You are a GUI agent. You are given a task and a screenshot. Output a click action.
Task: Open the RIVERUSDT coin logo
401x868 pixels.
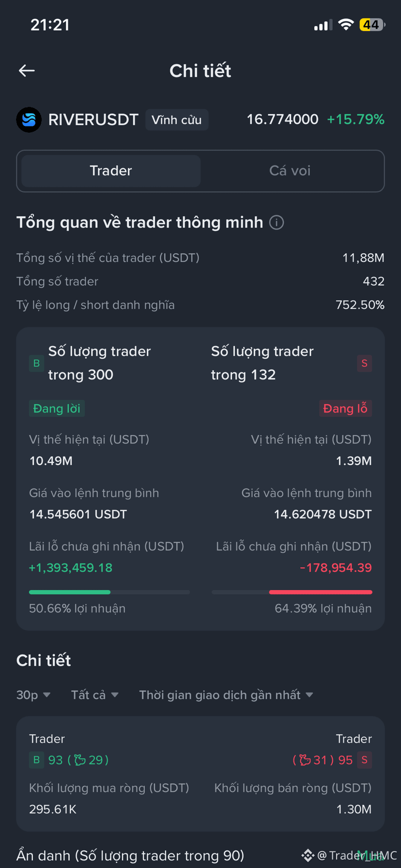pyautogui.click(x=29, y=120)
